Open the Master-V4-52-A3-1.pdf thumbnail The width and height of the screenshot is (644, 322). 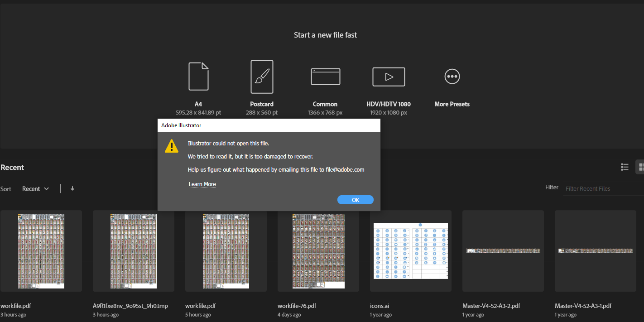pos(596,251)
